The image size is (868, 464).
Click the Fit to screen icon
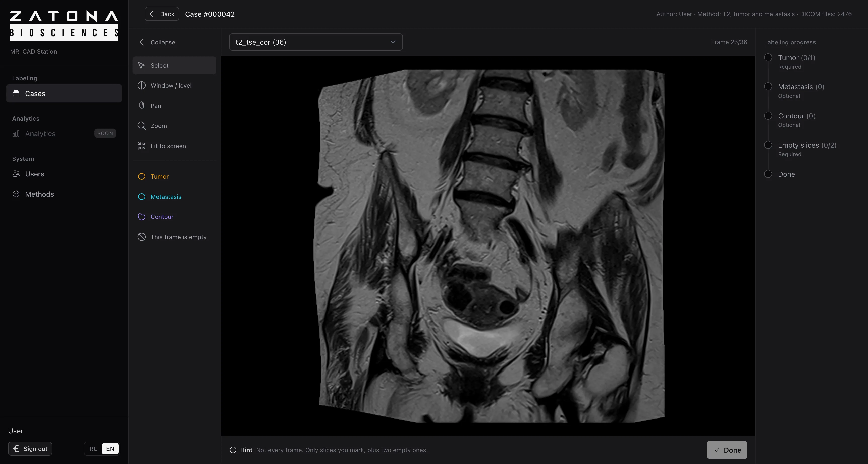141,146
